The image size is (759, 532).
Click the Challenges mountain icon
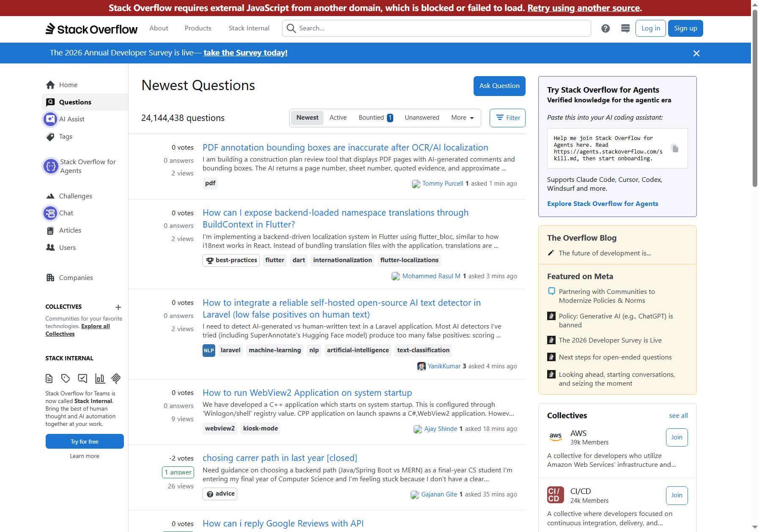tap(50, 196)
